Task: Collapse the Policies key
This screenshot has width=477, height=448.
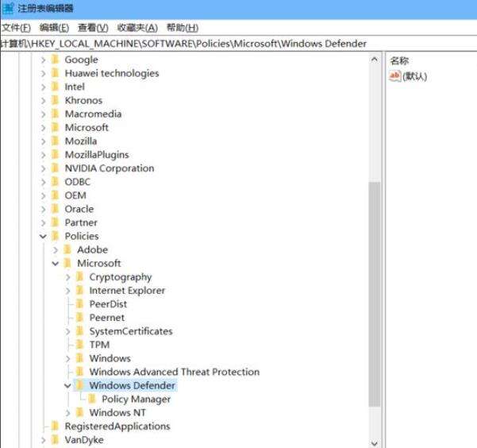Action: tap(43, 237)
